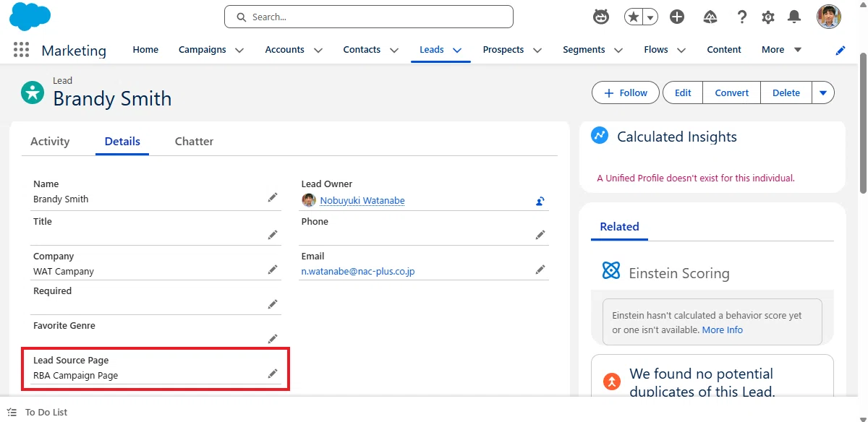
Task: Click the Calculated Insights icon
Action: click(x=600, y=136)
